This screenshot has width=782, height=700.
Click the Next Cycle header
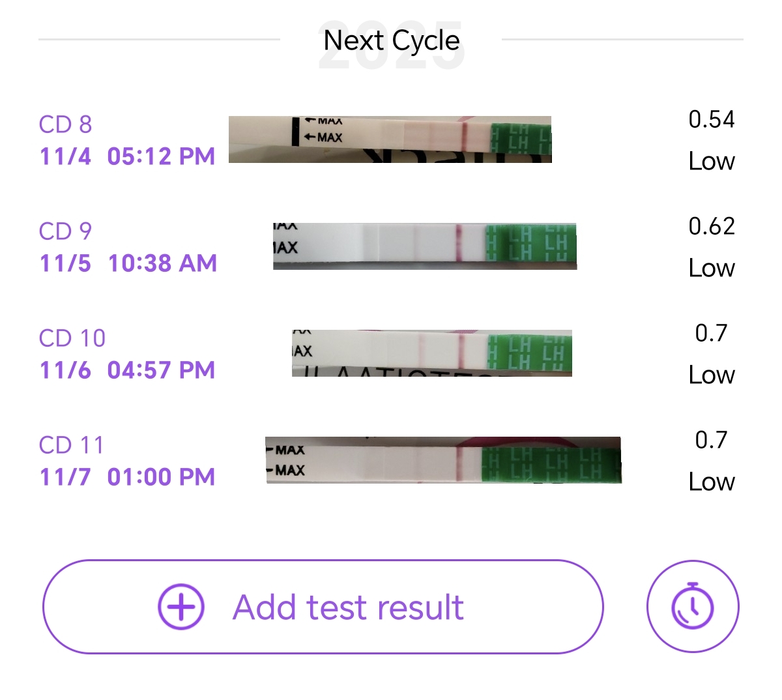coord(392,40)
